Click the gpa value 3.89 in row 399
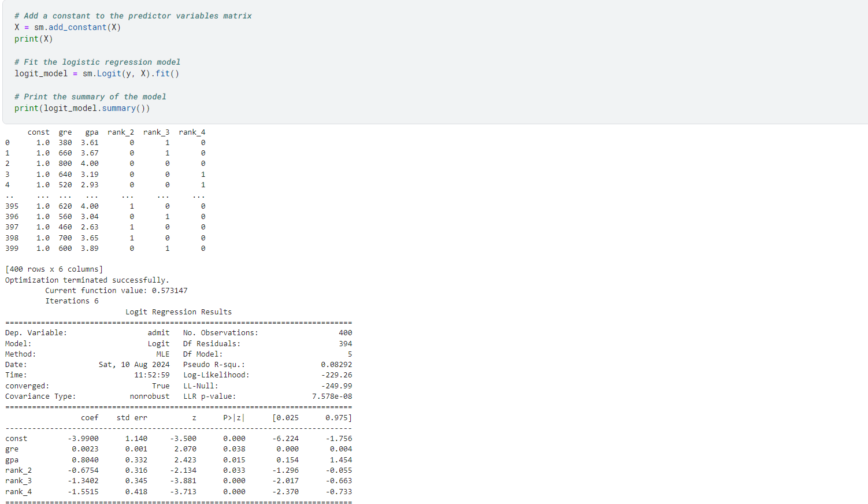868x504 pixels. point(90,249)
